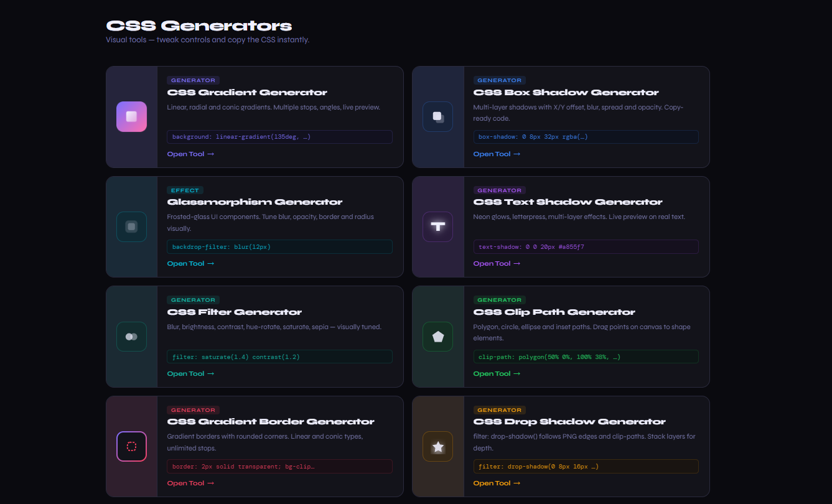Click the EFFECT badge on Glassmorphism card
The width and height of the screenshot is (832, 504).
click(x=185, y=190)
